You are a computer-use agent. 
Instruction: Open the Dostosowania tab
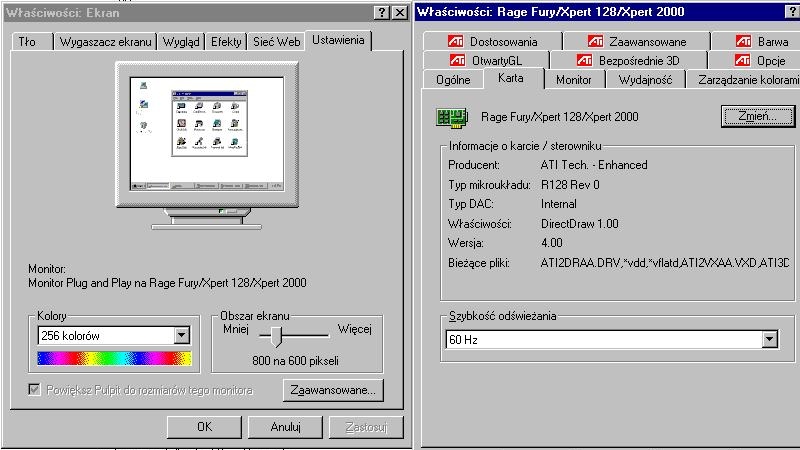(x=492, y=41)
